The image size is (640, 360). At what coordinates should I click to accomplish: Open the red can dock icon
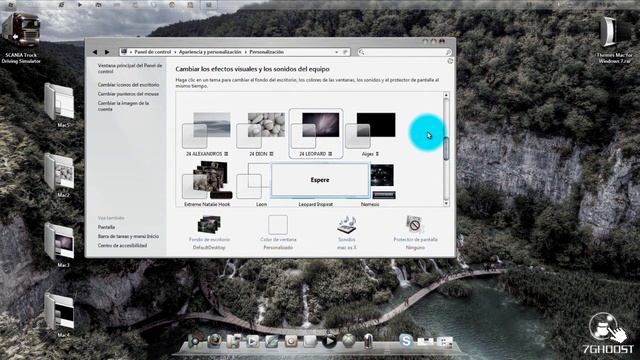(x=368, y=341)
